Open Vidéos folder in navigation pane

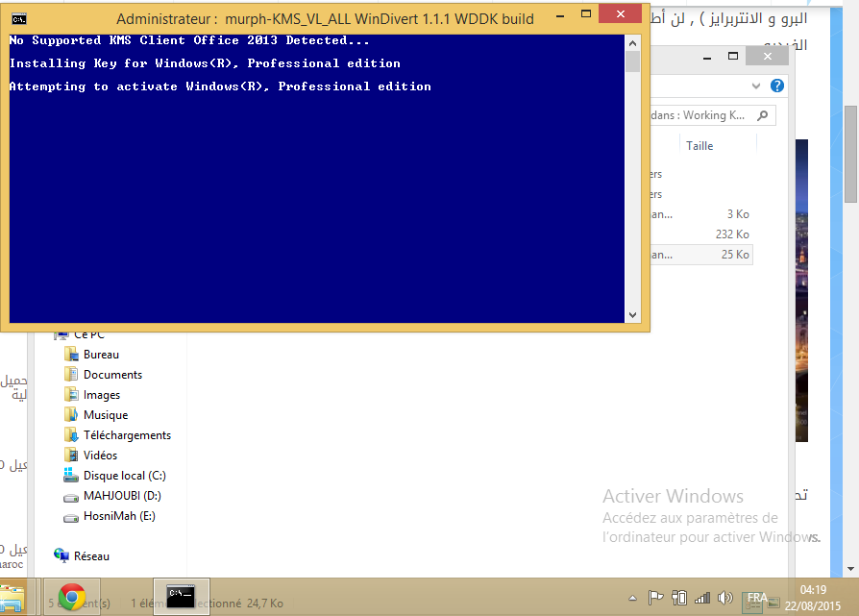coord(100,456)
